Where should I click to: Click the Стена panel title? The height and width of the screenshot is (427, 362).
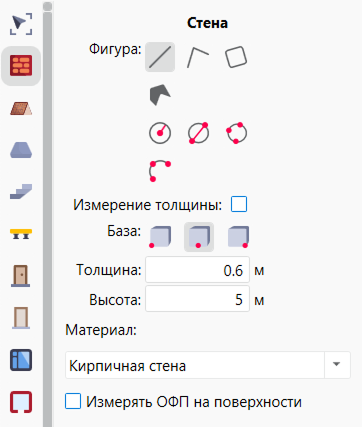(x=207, y=23)
